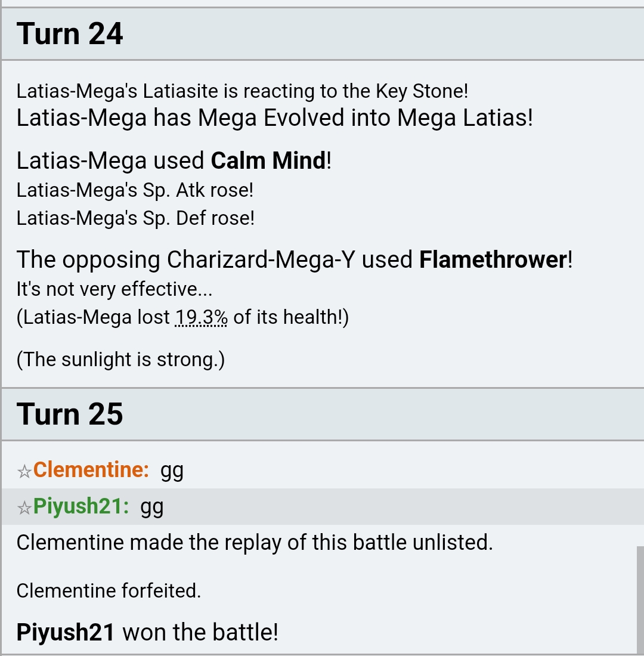644x656 pixels.
Task: Click the 19.3% health loss value
Action: click(x=202, y=317)
